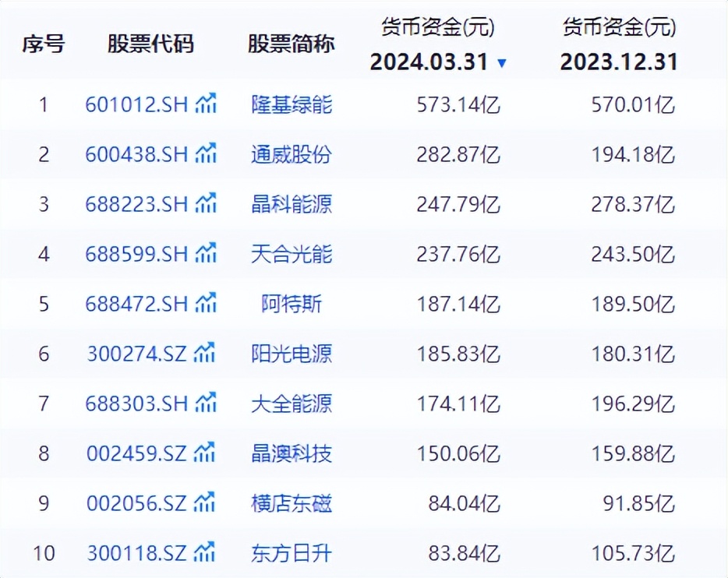
Task: Select the 247.79亿 cell
Action: pyautogui.click(x=458, y=205)
